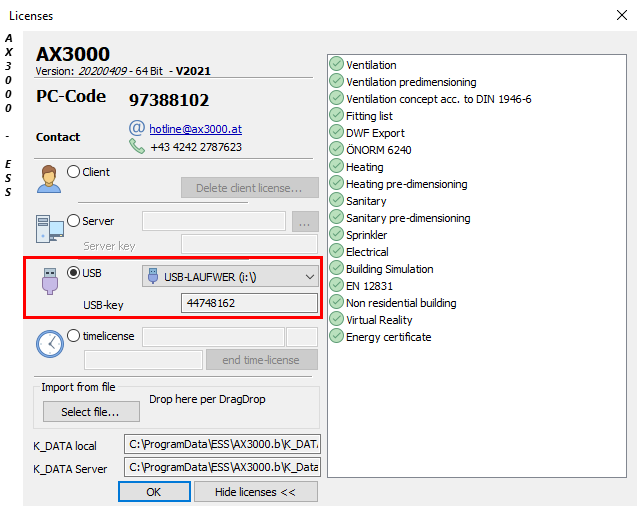Click the Delete client license button

tap(249, 188)
